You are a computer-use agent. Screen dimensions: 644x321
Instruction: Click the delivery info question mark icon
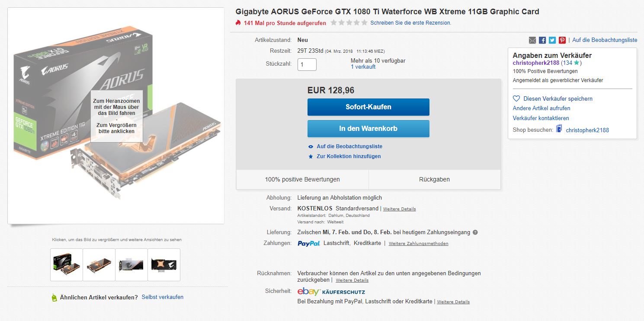tap(475, 232)
